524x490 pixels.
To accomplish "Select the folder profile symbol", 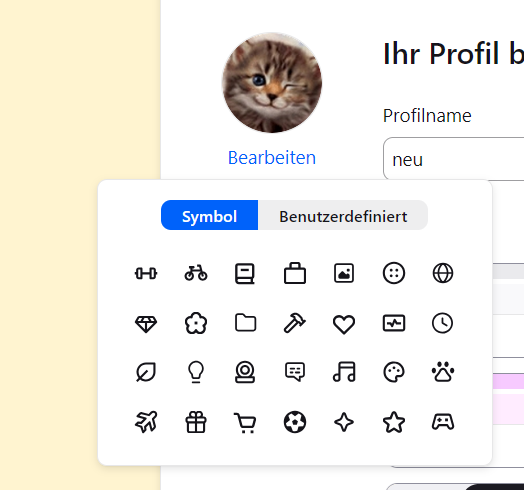I will point(246,323).
